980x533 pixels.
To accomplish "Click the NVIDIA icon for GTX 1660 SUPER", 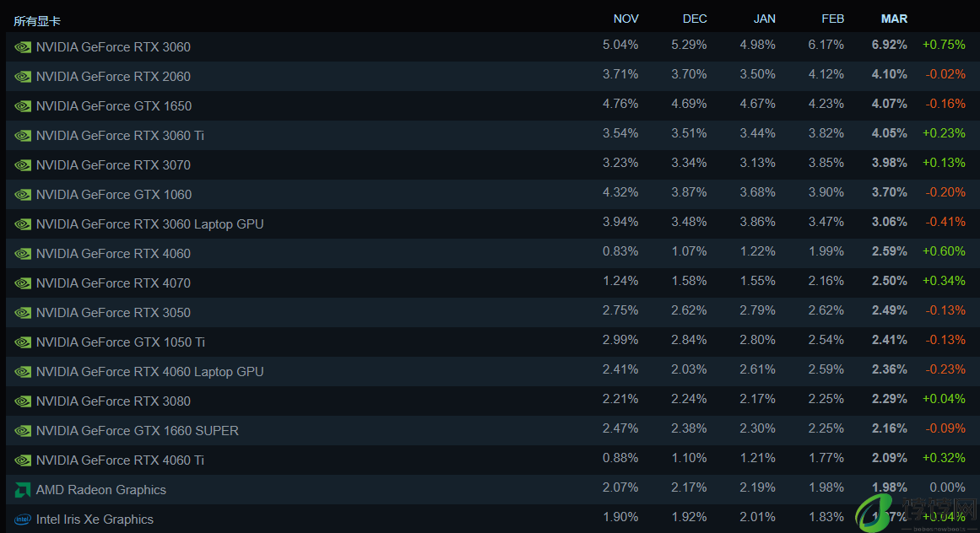I will click(x=23, y=431).
